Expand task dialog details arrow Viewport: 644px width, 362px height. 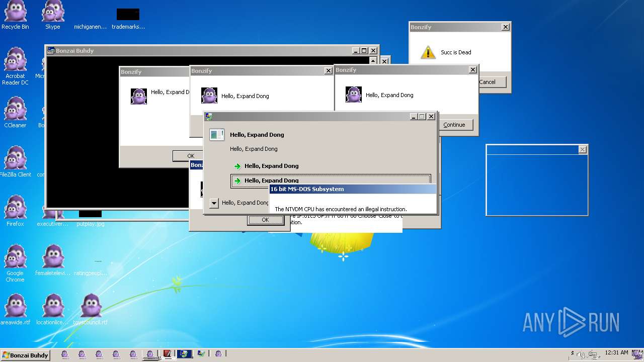(x=214, y=203)
